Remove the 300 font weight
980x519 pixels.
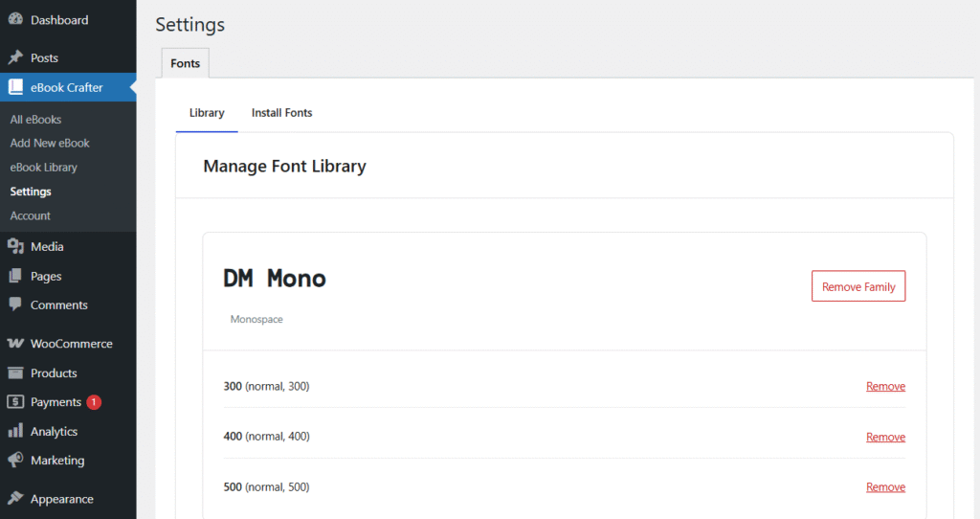click(885, 387)
